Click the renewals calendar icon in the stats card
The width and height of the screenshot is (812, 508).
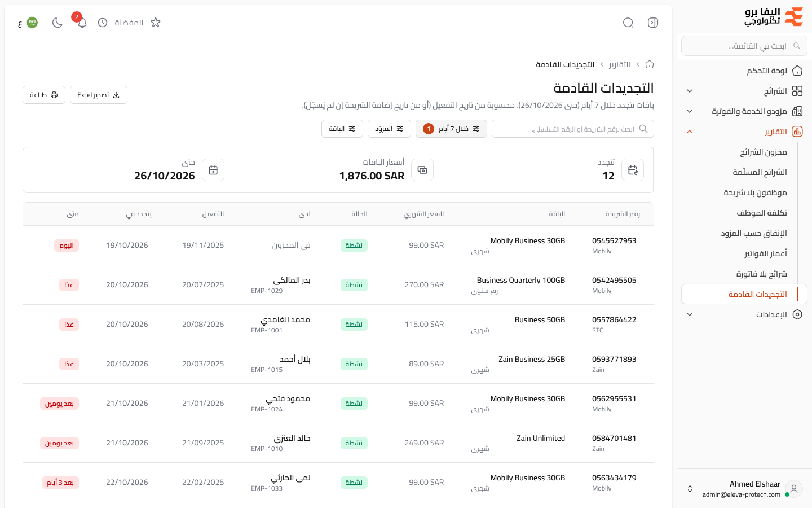633,170
